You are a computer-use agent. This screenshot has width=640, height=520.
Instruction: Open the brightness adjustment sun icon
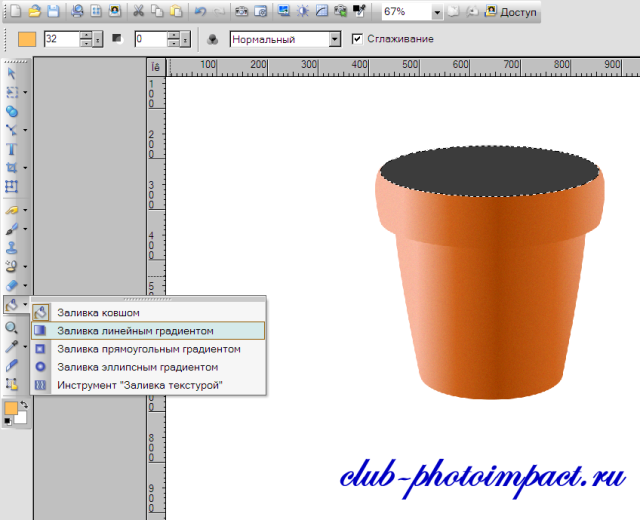pyautogui.click(x=303, y=11)
